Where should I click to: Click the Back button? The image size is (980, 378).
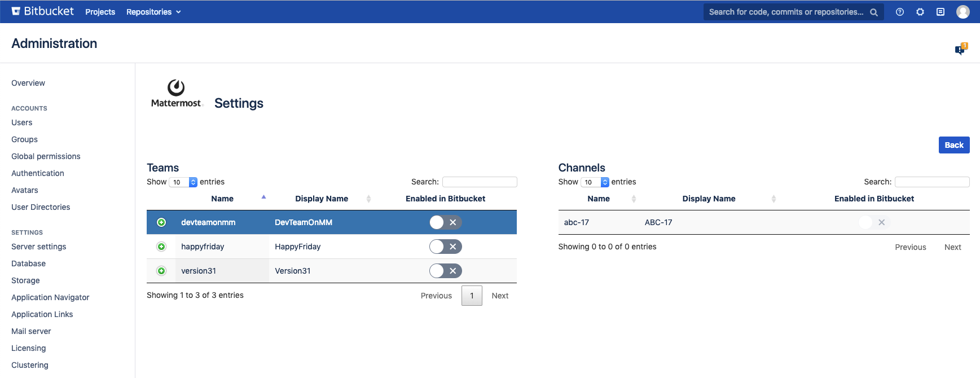click(x=953, y=145)
